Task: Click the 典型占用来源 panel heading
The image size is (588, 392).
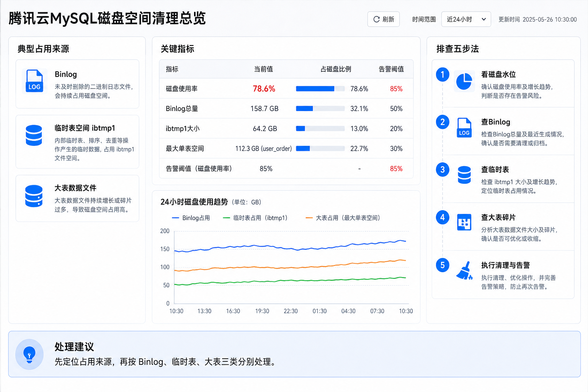Action: point(43,49)
